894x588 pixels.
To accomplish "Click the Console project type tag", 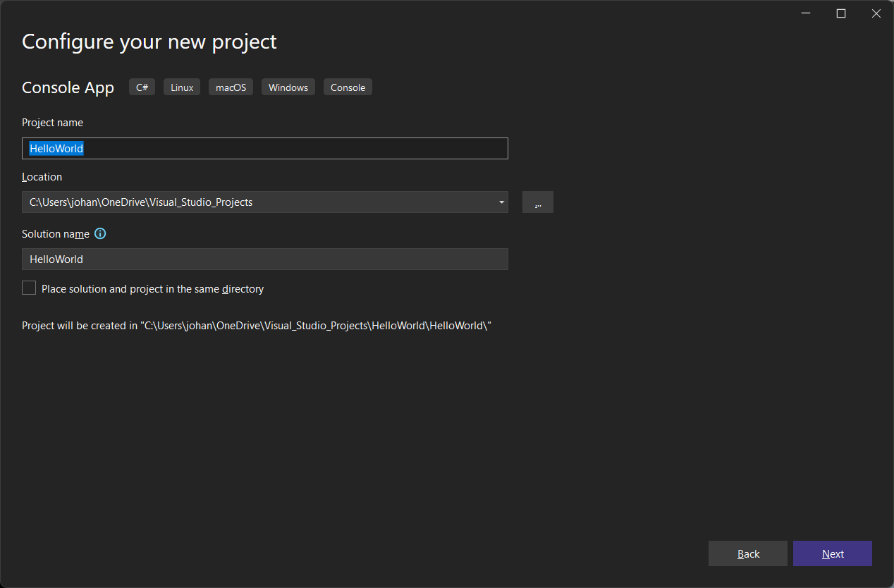I will (348, 87).
